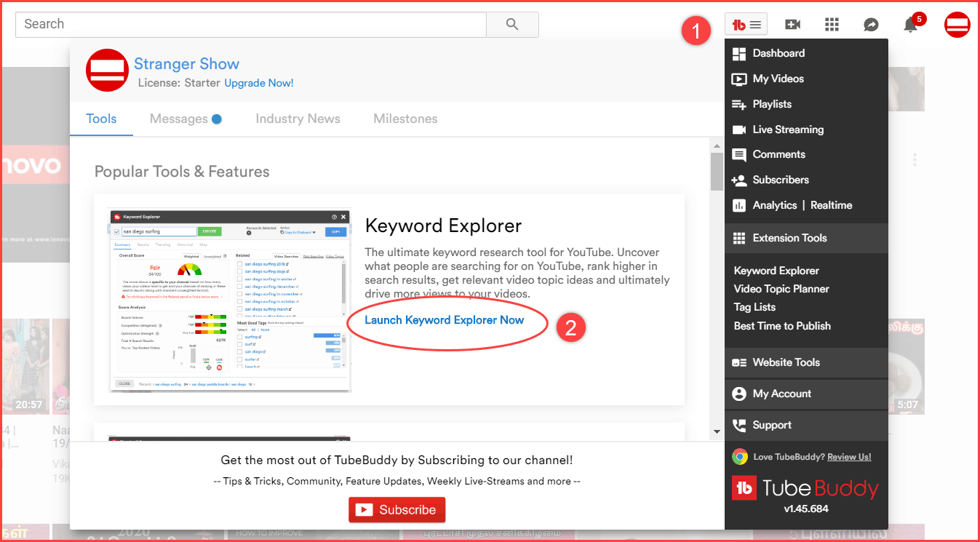The height and width of the screenshot is (542, 980).
Task: Click the Chrome logo icon
Action: tap(740, 457)
